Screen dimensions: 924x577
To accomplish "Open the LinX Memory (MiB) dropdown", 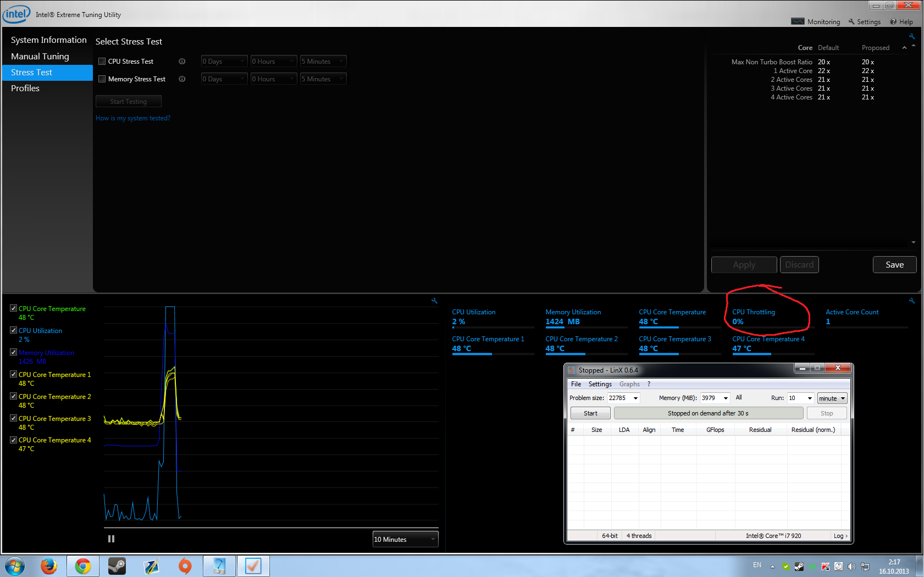I will [x=715, y=398].
